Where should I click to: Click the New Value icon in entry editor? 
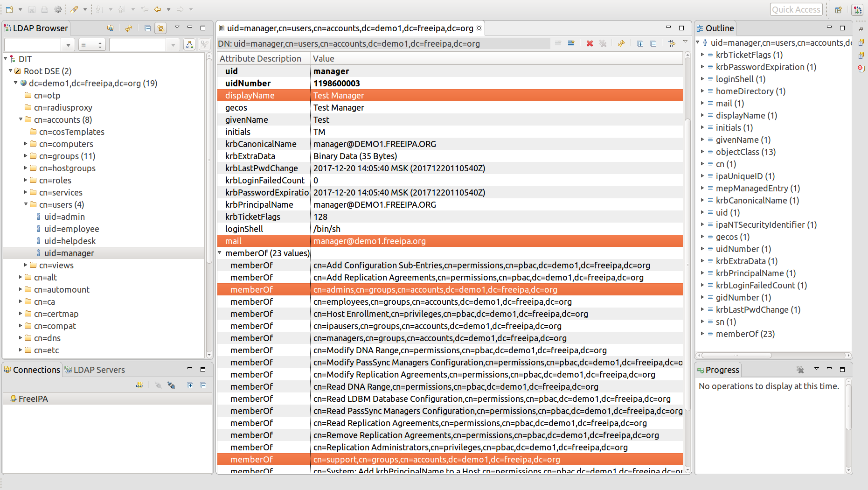tap(571, 43)
